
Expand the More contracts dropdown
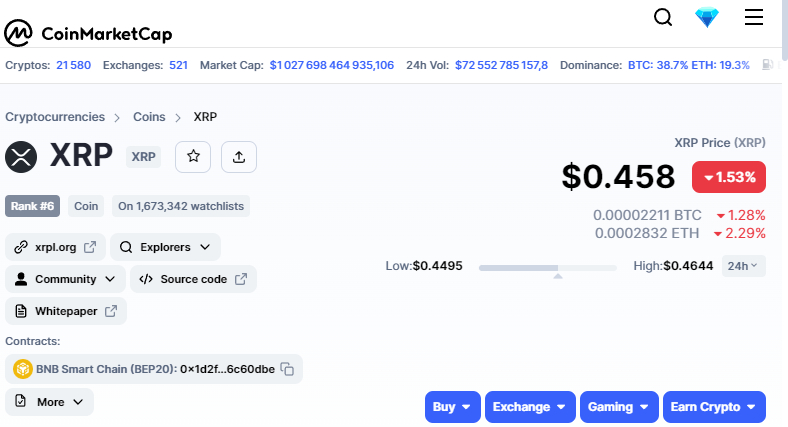point(49,402)
